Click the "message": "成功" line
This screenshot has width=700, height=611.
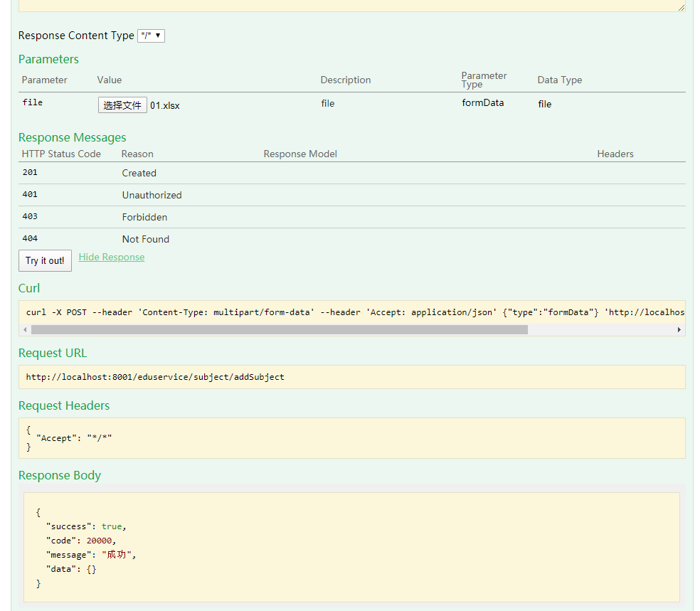(91, 555)
